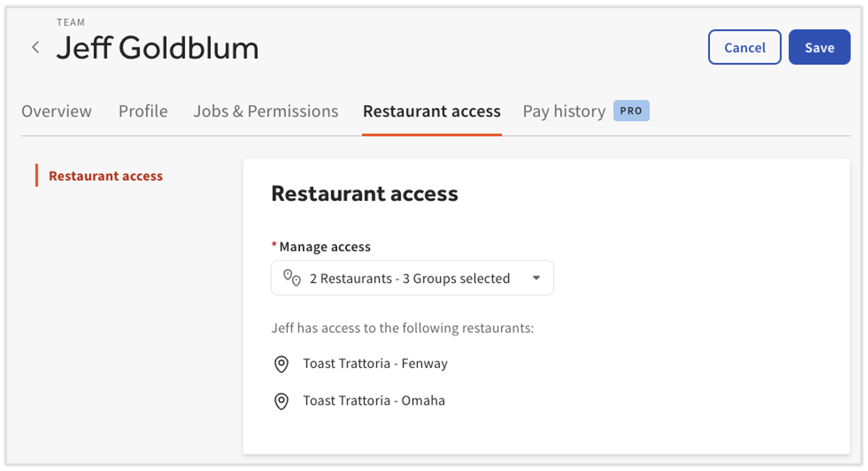Click the location pin beside Toast Trattoria - Omaha

282,402
